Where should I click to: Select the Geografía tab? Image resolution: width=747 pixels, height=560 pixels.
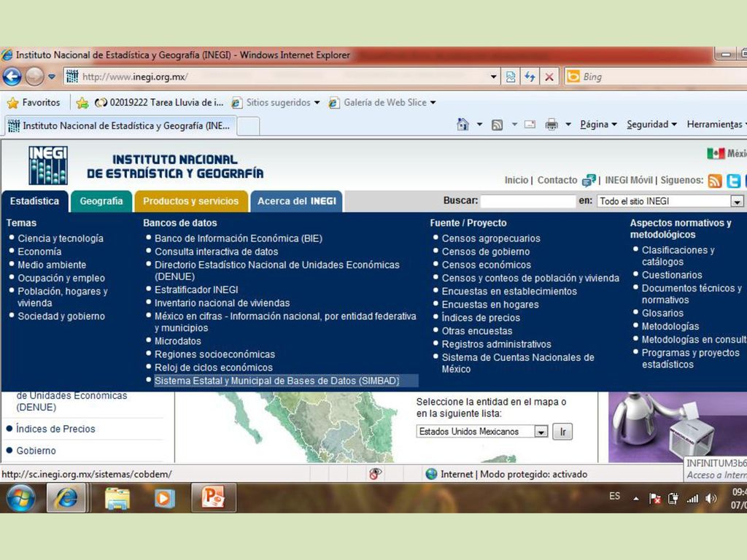101,201
